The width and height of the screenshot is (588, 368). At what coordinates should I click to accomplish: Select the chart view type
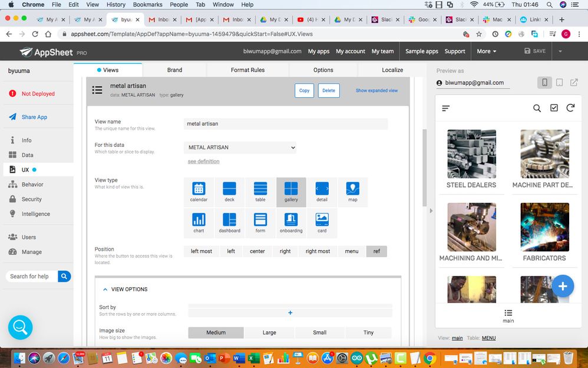pyautogui.click(x=199, y=223)
